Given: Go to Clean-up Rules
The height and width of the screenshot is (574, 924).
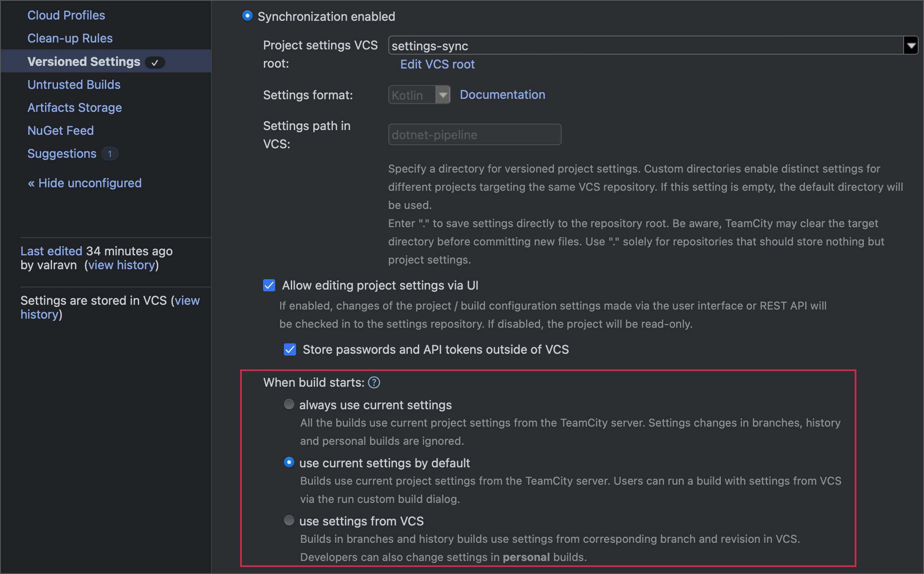Looking at the screenshot, I should pyautogui.click(x=70, y=38).
